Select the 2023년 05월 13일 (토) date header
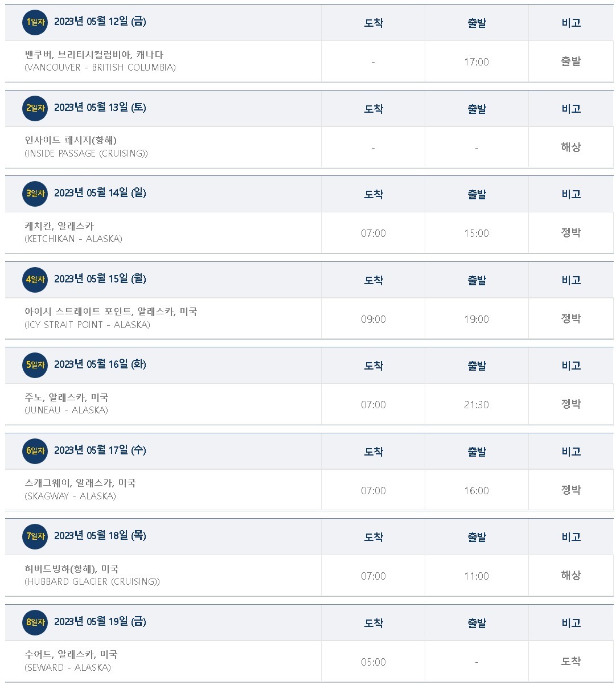Viewport: 616px width, 685px height. point(100,108)
